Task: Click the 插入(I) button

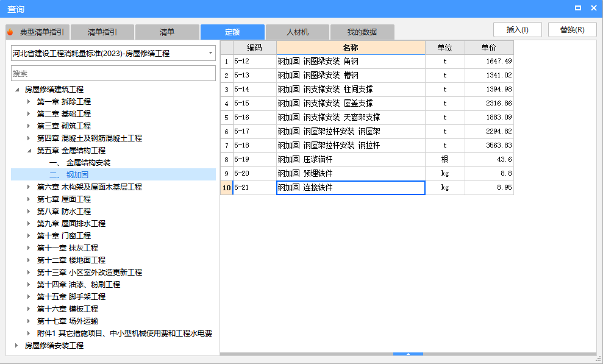Action: [517, 29]
